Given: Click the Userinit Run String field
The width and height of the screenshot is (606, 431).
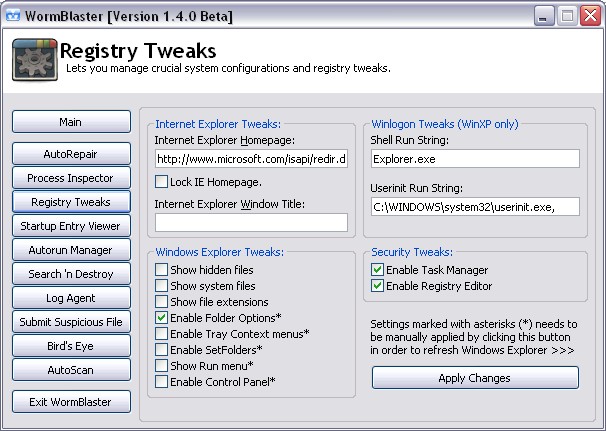Looking at the screenshot, I should click(475, 206).
